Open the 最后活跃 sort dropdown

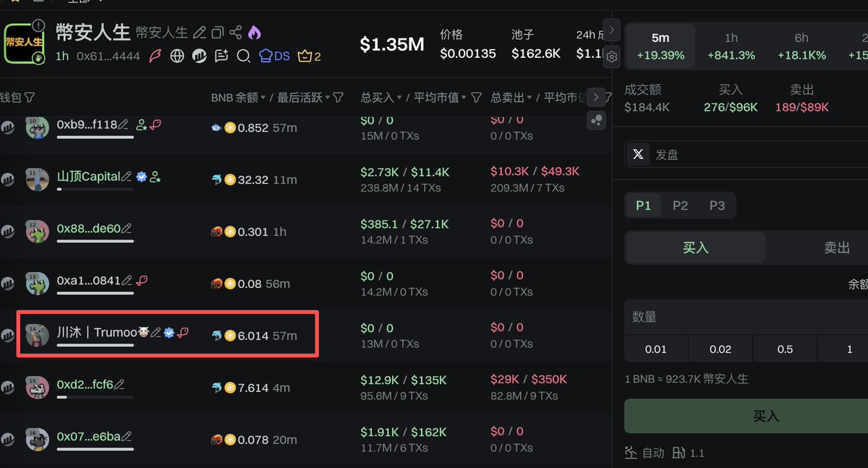(328, 98)
